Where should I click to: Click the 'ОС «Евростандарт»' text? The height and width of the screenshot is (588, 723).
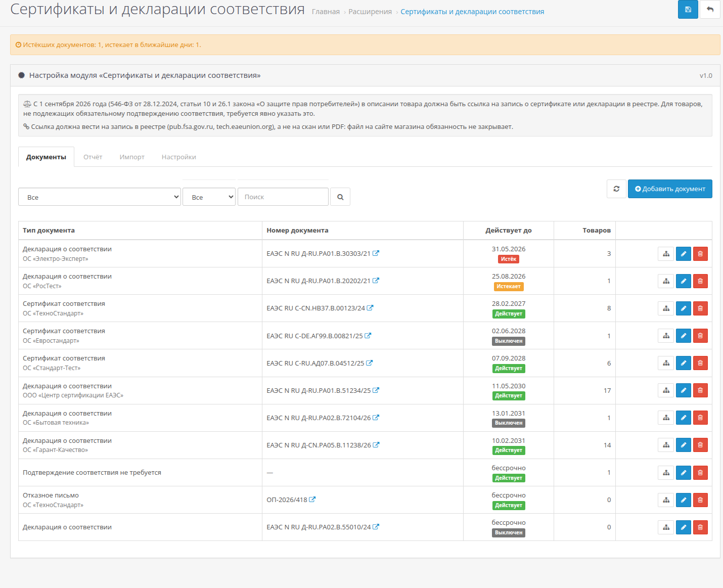click(x=51, y=341)
